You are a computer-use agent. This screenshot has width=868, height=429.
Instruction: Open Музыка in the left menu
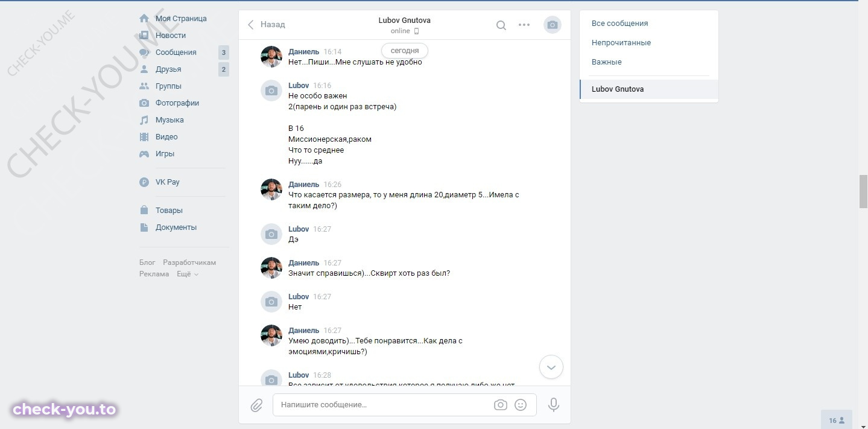coord(169,120)
